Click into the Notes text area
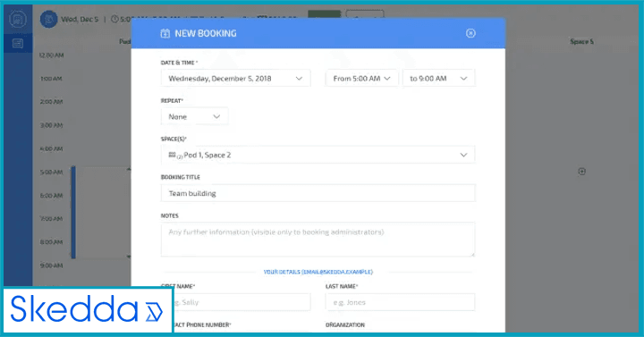Image resolution: width=644 pixels, height=337 pixels. tap(318, 240)
